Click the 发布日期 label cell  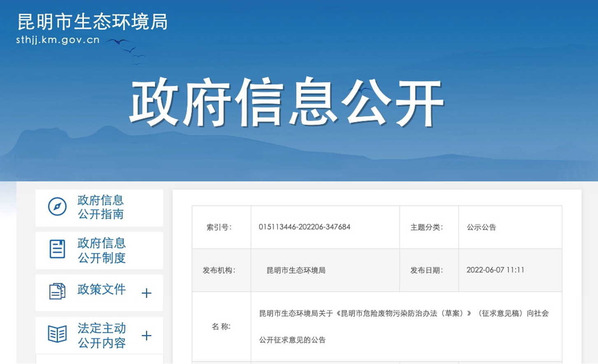(429, 270)
